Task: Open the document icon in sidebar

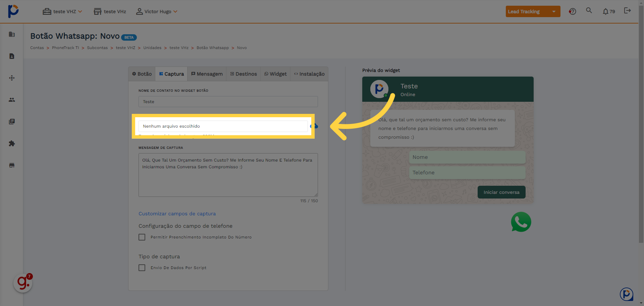Action: (x=12, y=56)
